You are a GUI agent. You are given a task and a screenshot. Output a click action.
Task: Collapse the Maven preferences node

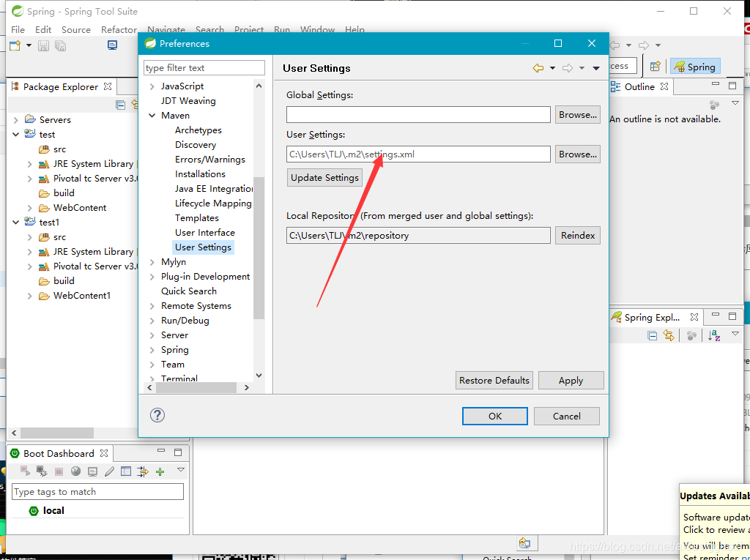(x=152, y=116)
